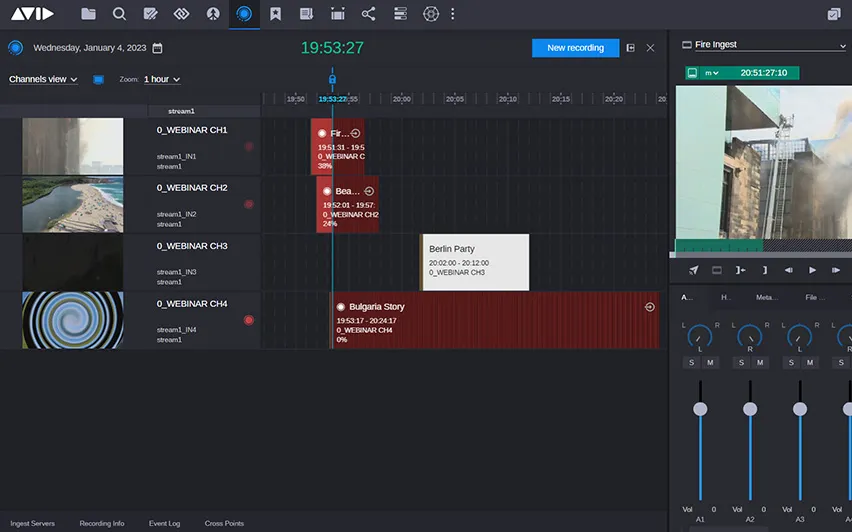Open the Zoom 1 hour dropdown
This screenshot has height=532, width=852.
[162, 79]
